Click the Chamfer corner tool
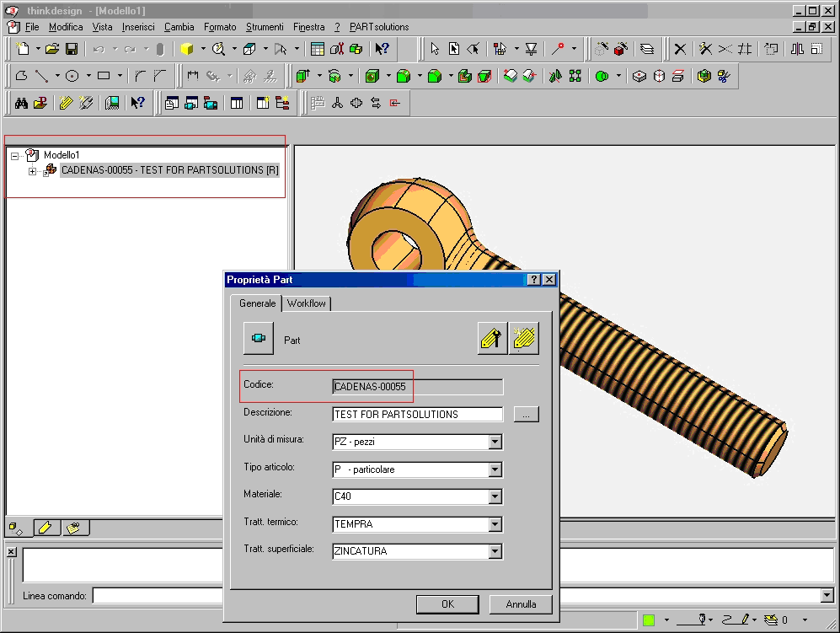The width and height of the screenshot is (840, 633). [159, 76]
